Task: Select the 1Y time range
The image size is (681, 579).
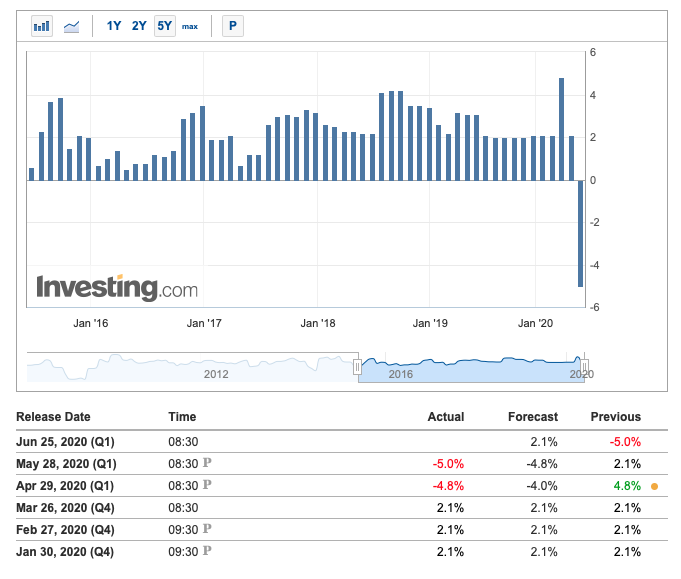Action: click(115, 26)
